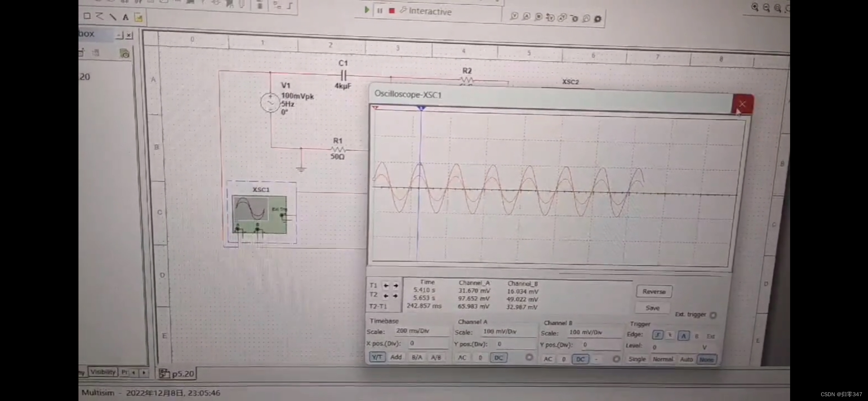Save the oscilloscope data

coord(652,308)
